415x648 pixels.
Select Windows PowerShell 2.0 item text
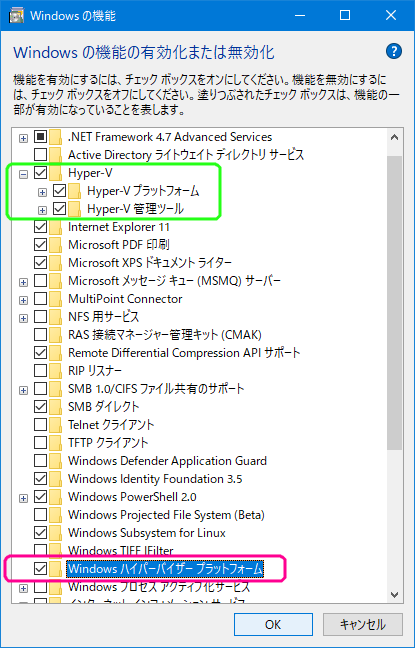132,496
